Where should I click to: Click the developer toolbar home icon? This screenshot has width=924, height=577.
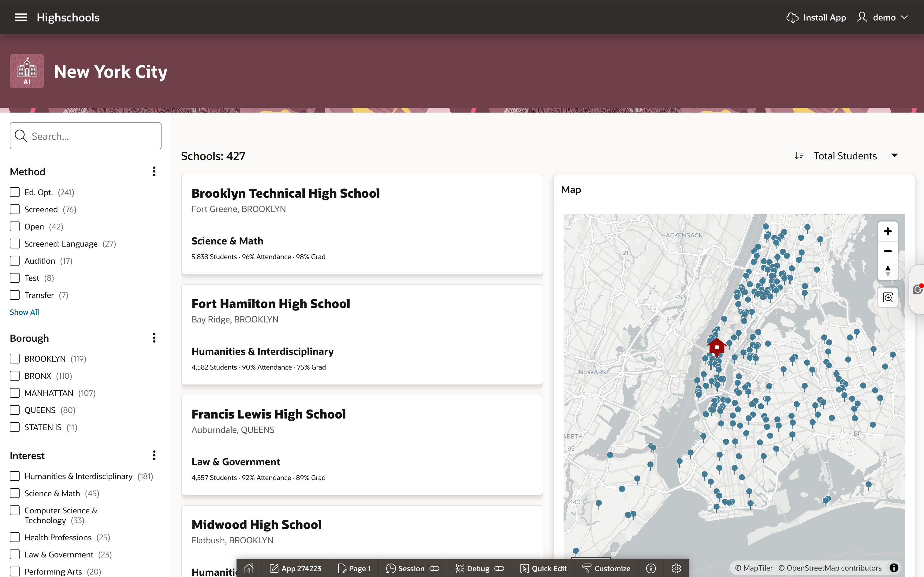(249, 568)
